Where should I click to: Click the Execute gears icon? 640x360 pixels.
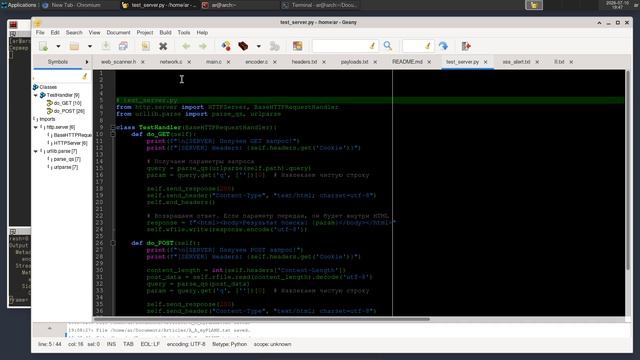(x=275, y=46)
